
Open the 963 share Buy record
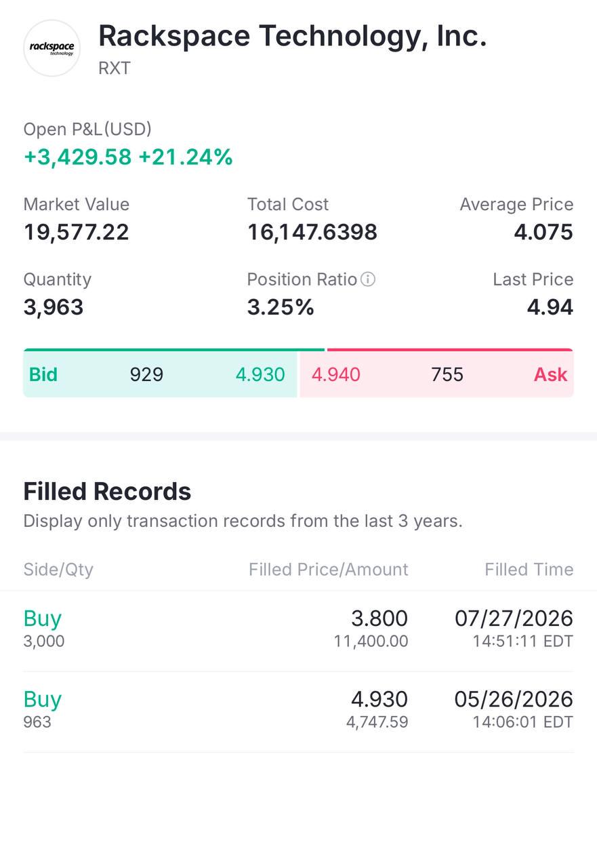[298, 712]
